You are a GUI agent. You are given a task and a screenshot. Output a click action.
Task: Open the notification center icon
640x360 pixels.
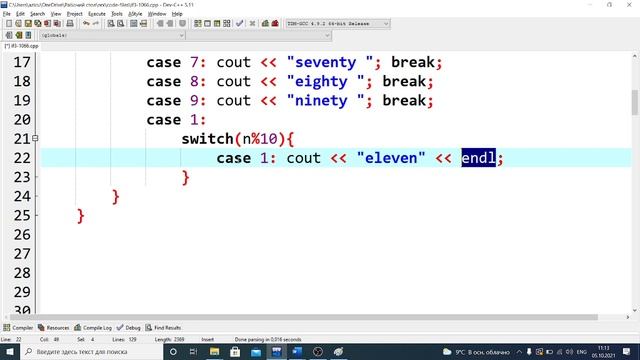point(627,352)
